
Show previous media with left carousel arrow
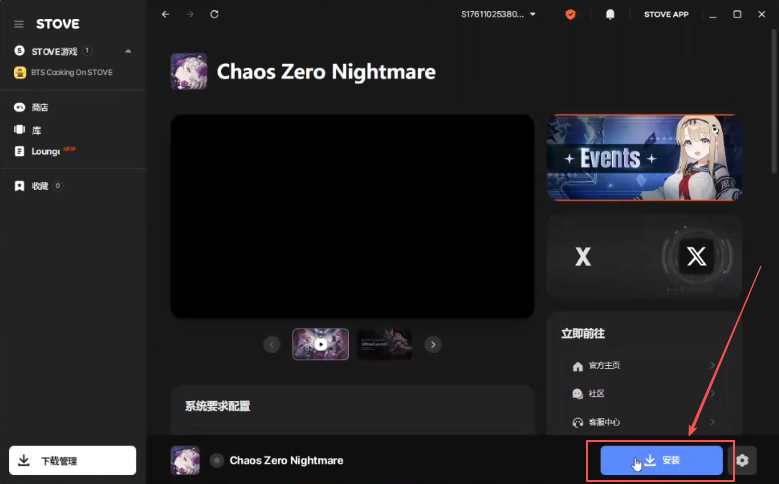click(272, 344)
